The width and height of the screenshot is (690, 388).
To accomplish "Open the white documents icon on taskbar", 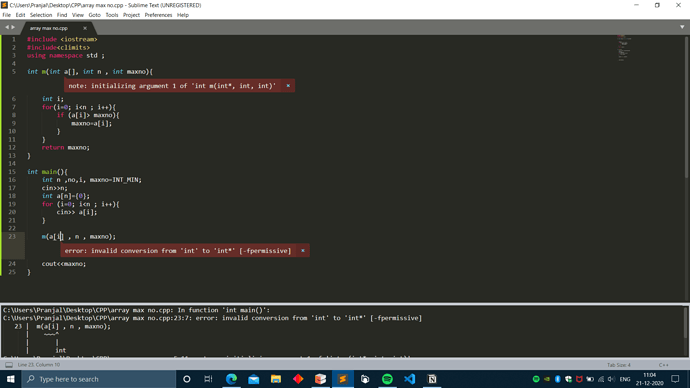I will (365, 379).
